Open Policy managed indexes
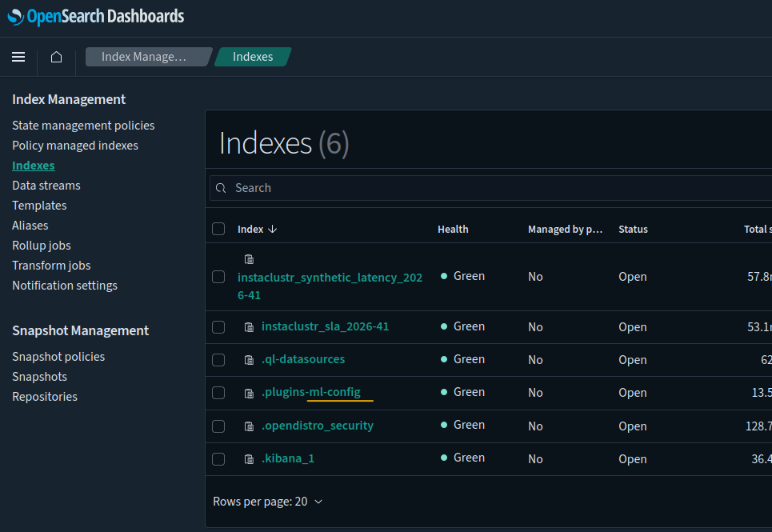The image size is (772, 532). click(75, 146)
